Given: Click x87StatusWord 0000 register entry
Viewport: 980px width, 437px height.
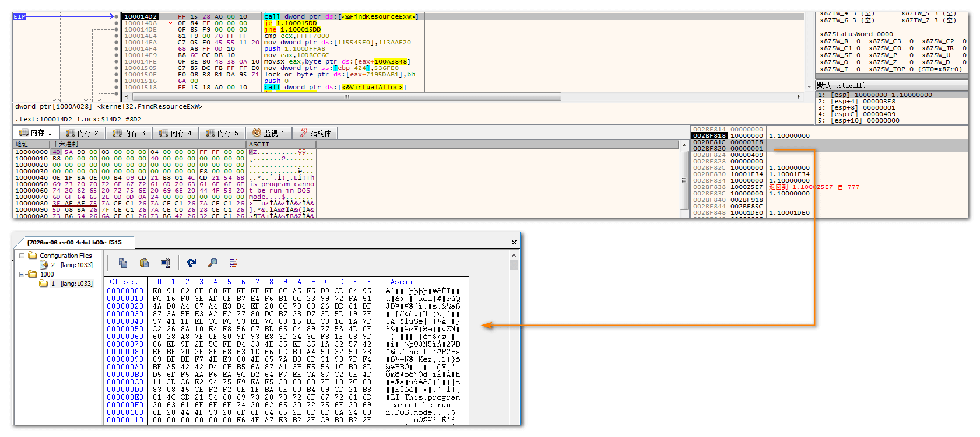Looking at the screenshot, I should (x=856, y=34).
